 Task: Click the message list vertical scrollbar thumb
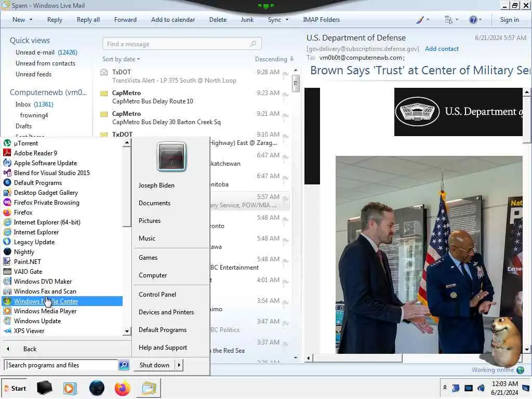click(296, 83)
